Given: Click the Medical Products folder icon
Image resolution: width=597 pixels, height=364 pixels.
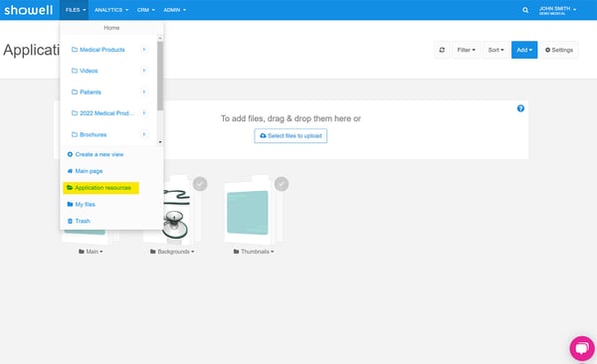Looking at the screenshot, I should [x=75, y=50].
